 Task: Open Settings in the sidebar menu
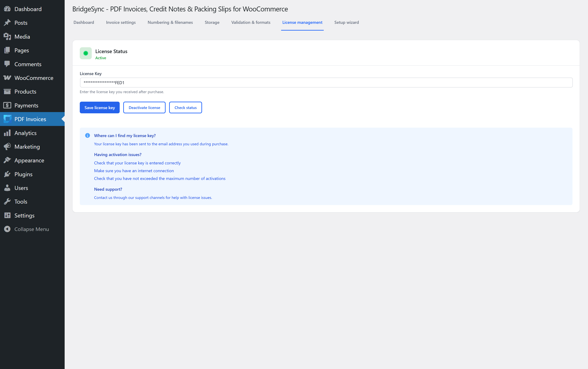point(24,215)
